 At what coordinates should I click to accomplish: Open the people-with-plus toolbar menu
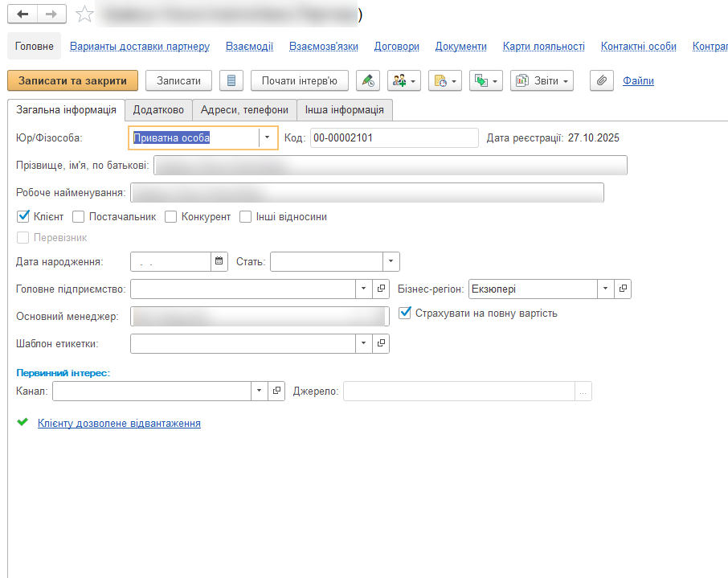point(404,81)
